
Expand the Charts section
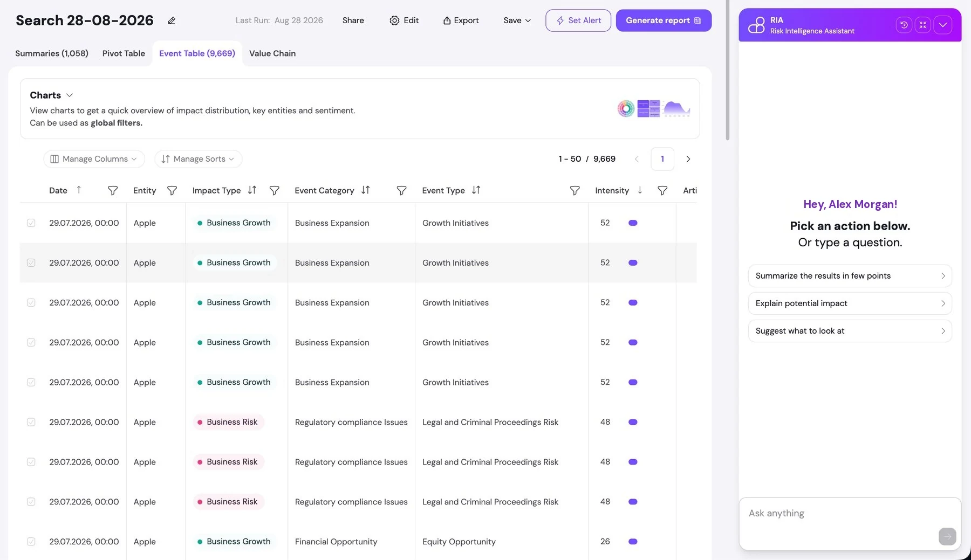(x=69, y=95)
